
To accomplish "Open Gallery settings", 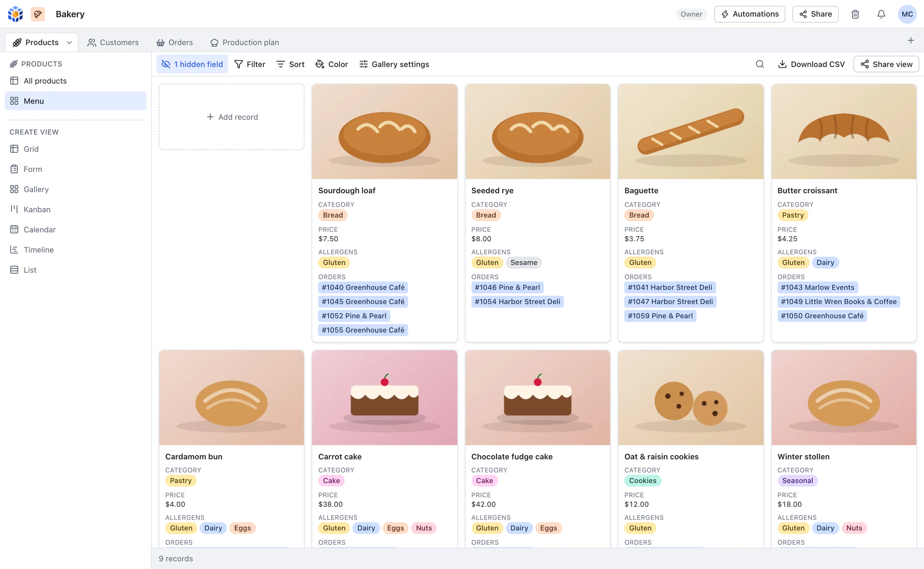I will click(394, 64).
